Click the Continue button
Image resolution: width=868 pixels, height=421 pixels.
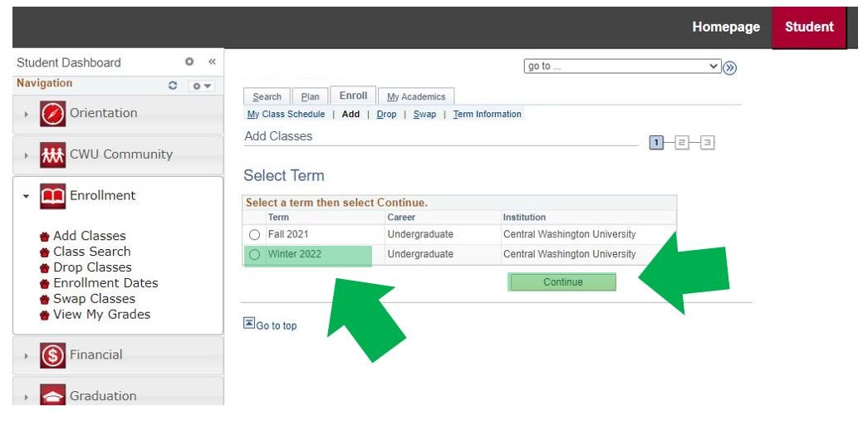pyautogui.click(x=562, y=281)
